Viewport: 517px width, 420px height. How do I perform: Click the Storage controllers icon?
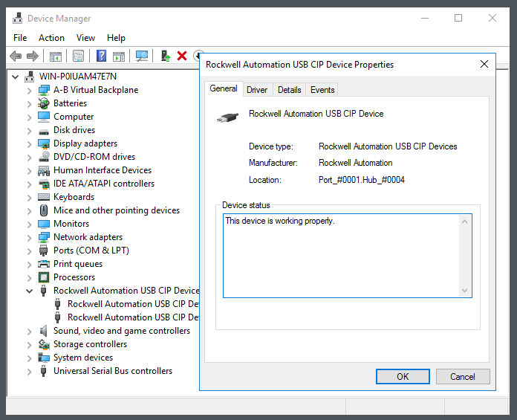pyautogui.click(x=44, y=344)
